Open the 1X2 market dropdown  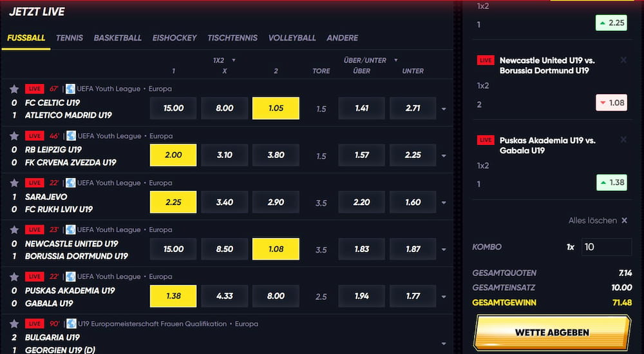pos(224,61)
